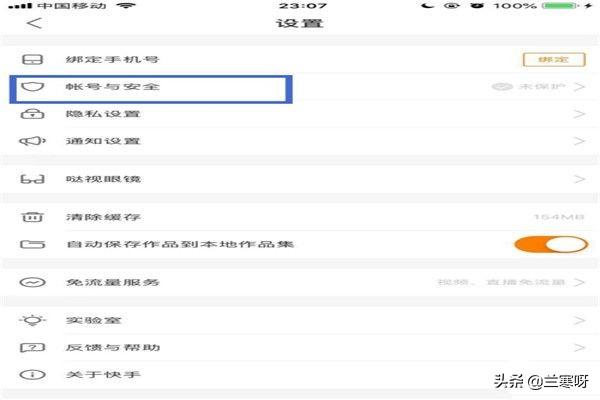This screenshot has width=600, height=400.
Task: Click the info icon for 关于快手
Action: tap(33, 375)
